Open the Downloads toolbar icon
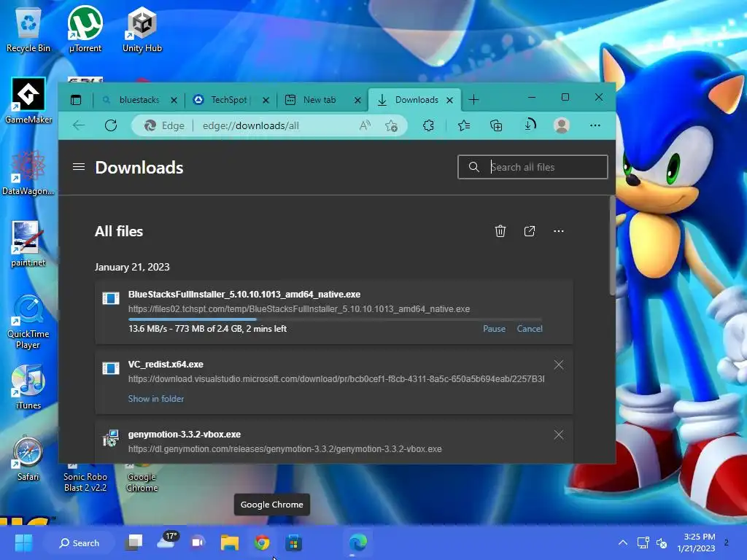 click(530, 125)
